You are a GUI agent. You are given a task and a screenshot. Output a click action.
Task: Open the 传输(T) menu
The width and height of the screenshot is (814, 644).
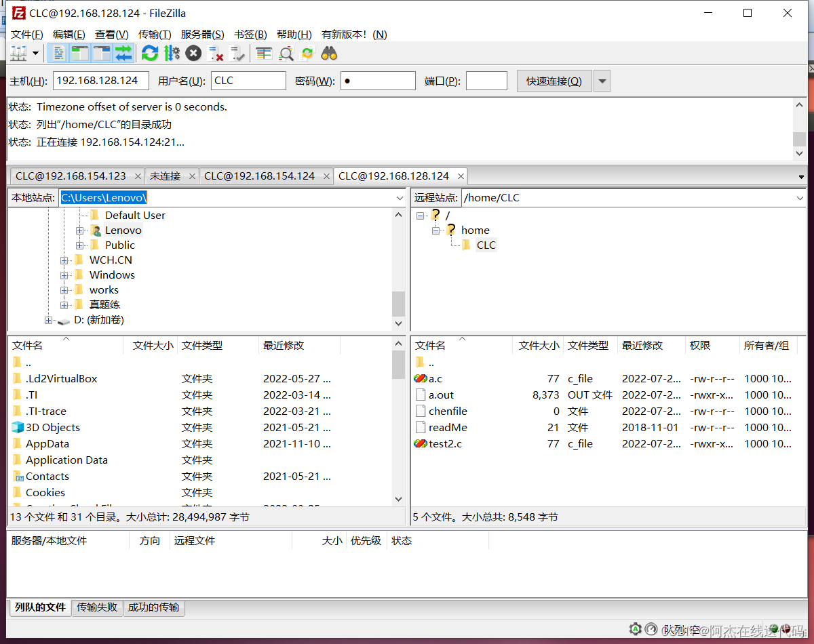coord(155,35)
